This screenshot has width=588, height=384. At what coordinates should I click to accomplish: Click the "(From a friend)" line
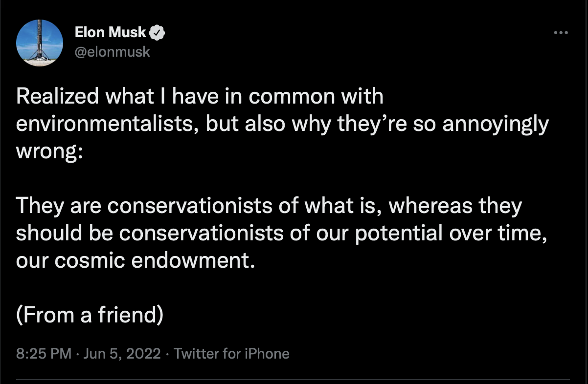[x=89, y=316]
